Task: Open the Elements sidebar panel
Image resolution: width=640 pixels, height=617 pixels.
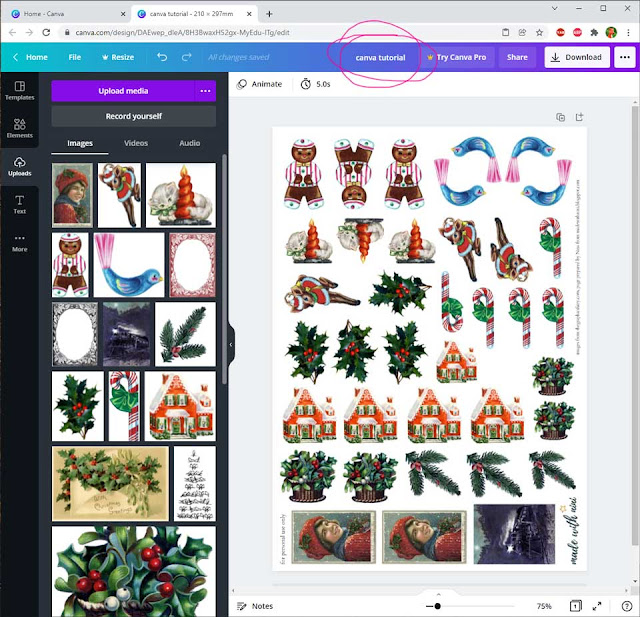Action: click(20, 128)
